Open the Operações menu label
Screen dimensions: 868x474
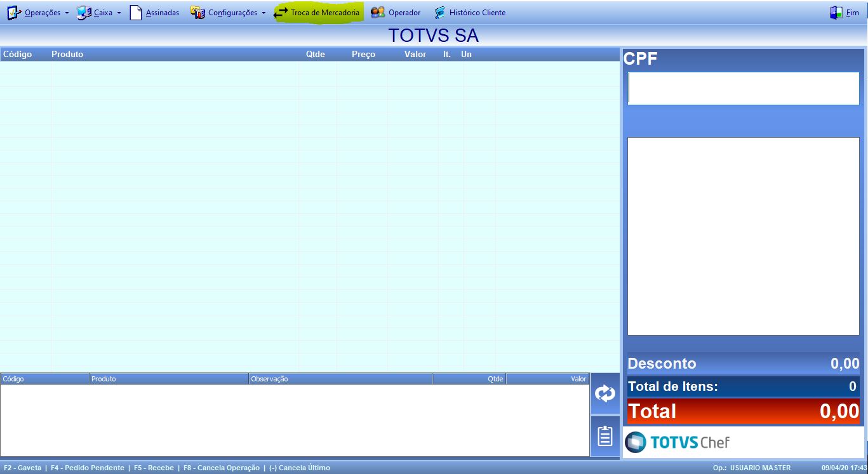point(43,13)
